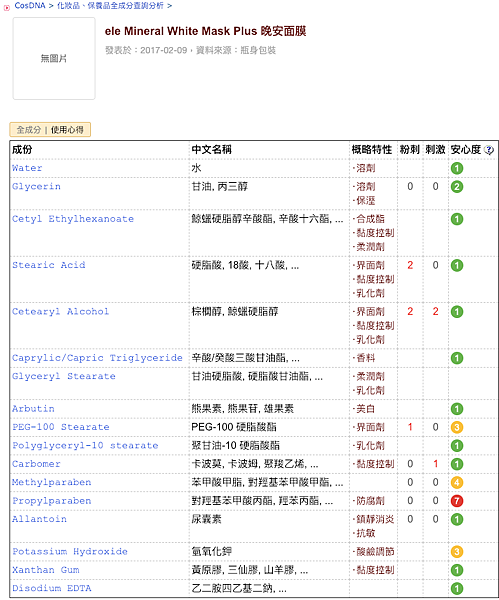Click the 鎮靜消炎 property in Allantoin row
Viewport: 499px width, 600px height.
375,519
